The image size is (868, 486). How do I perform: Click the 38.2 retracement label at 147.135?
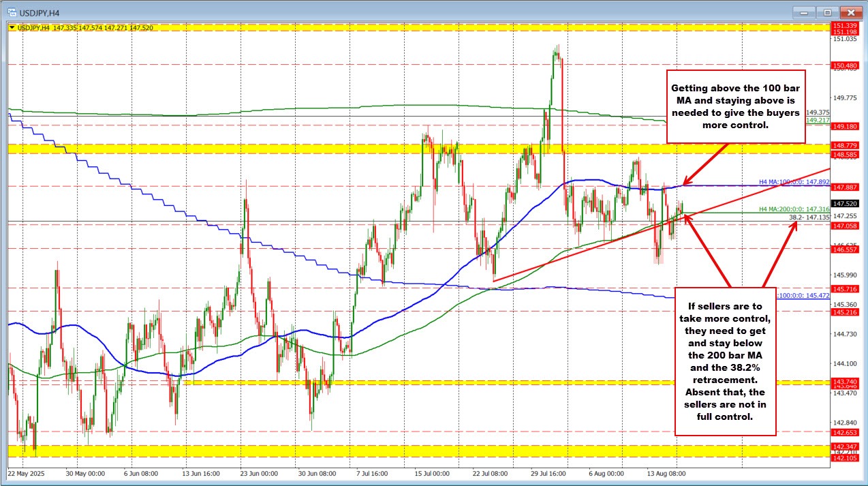pyautogui.click(x=809, y=217)
